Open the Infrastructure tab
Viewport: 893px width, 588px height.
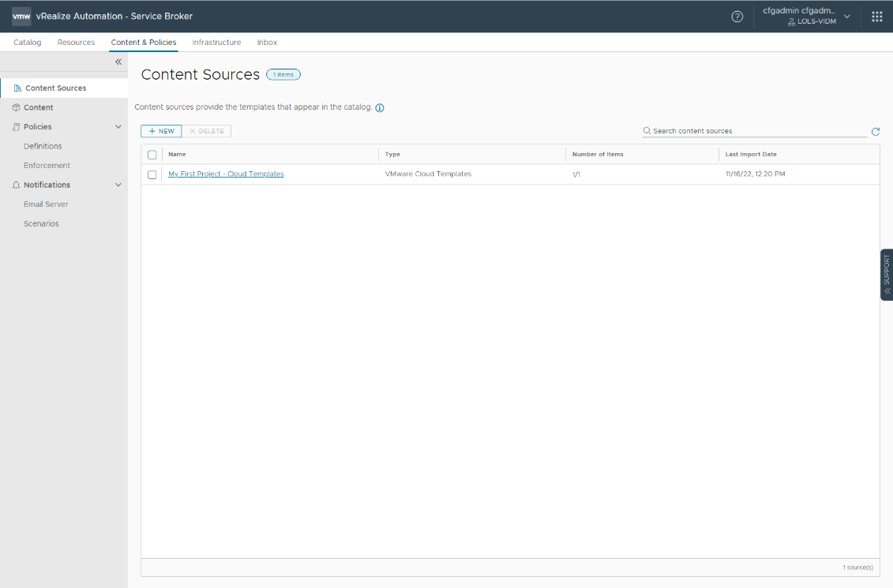coord(216,42)
